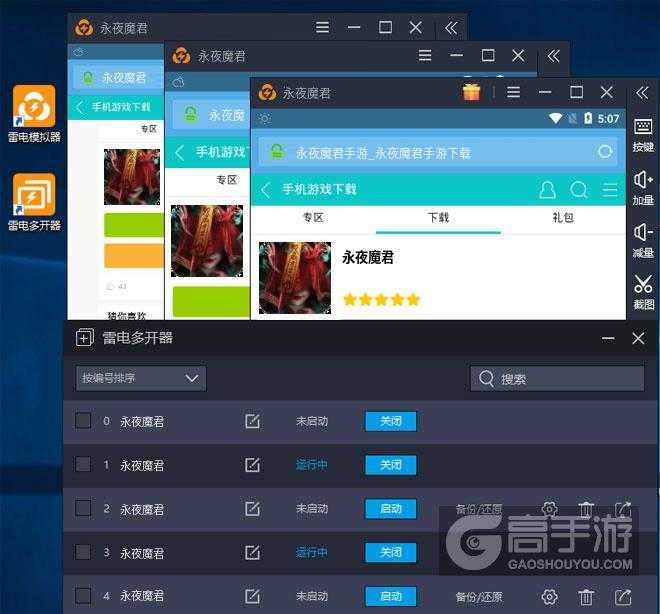The image size is (660, 614).
Task: Click the gift box icon in emulator title bar
Action: pyautogui.click(x=472, y=92)
